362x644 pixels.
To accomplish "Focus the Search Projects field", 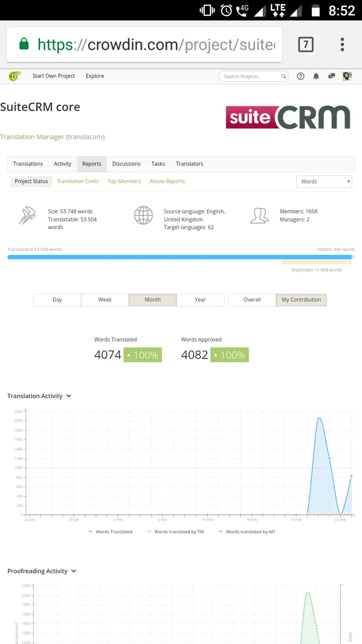I will click(254, 76).
